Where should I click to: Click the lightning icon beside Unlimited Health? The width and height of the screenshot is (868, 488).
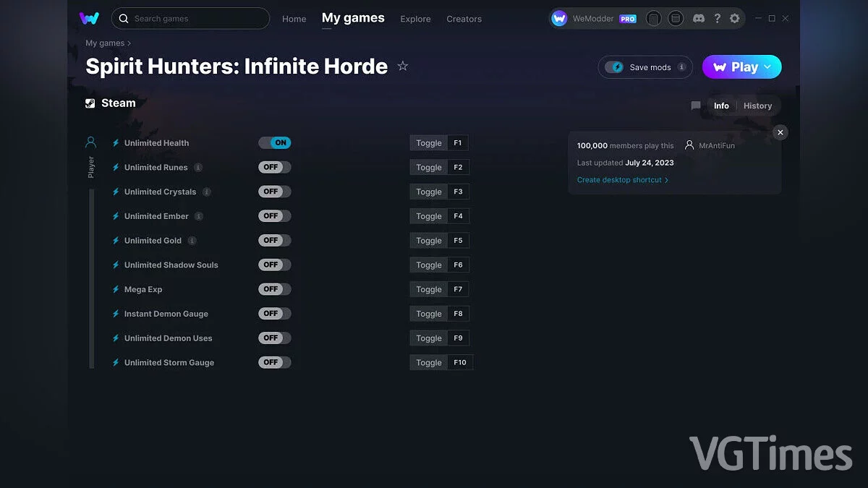[116, 143]
